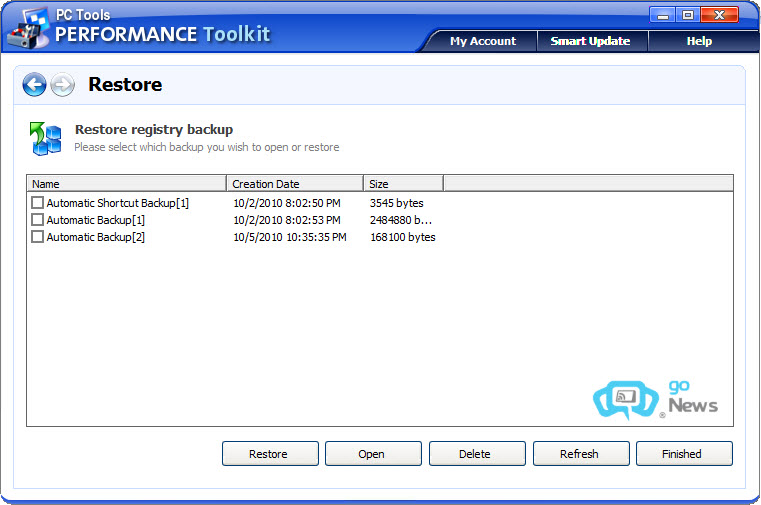Click the Restore registry backup cubes icon
The width and height of the screenshot is (761, 505).
tap(46, 139)
